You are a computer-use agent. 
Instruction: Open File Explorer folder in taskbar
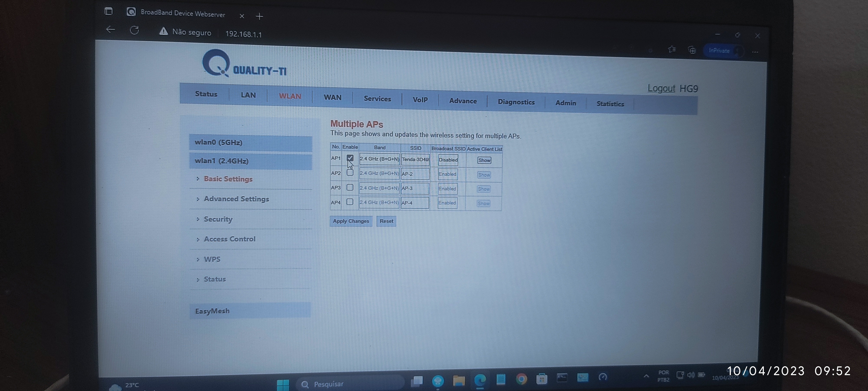coord(459,381)
